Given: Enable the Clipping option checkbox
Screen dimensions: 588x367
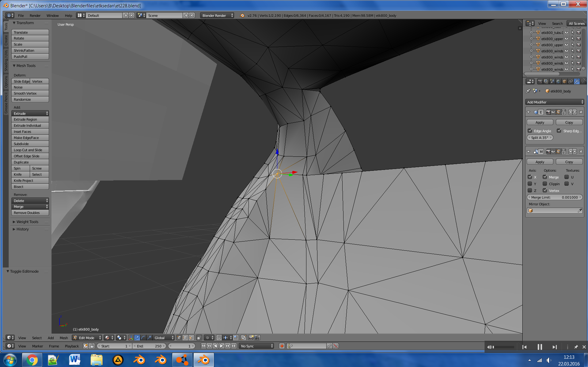Looking at the screenshot, I should pyautogui.click(x=545, y=184).
